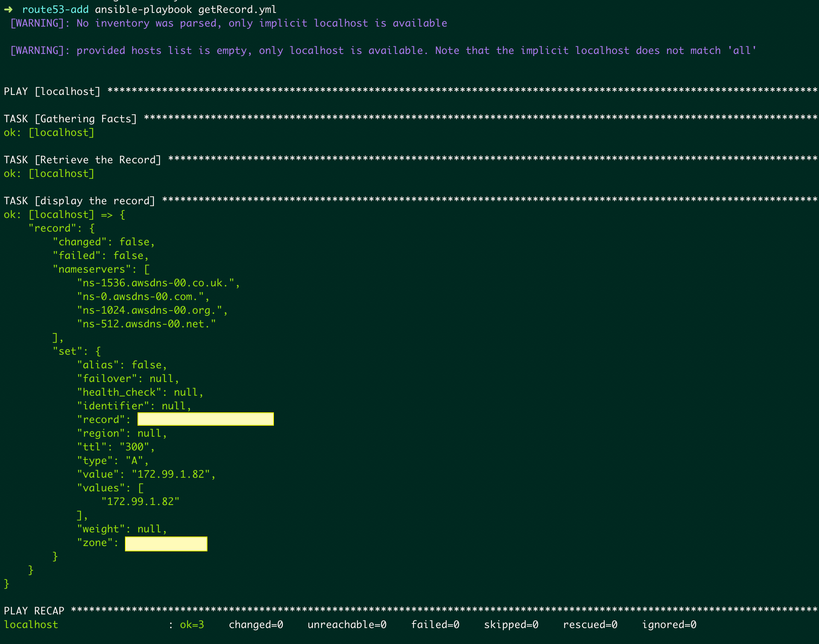The width and height of the screenshot is (819, 644).
Task: Click the command 'ansible-playbook getRecord.yml'
Action: (x=185, y=9)
